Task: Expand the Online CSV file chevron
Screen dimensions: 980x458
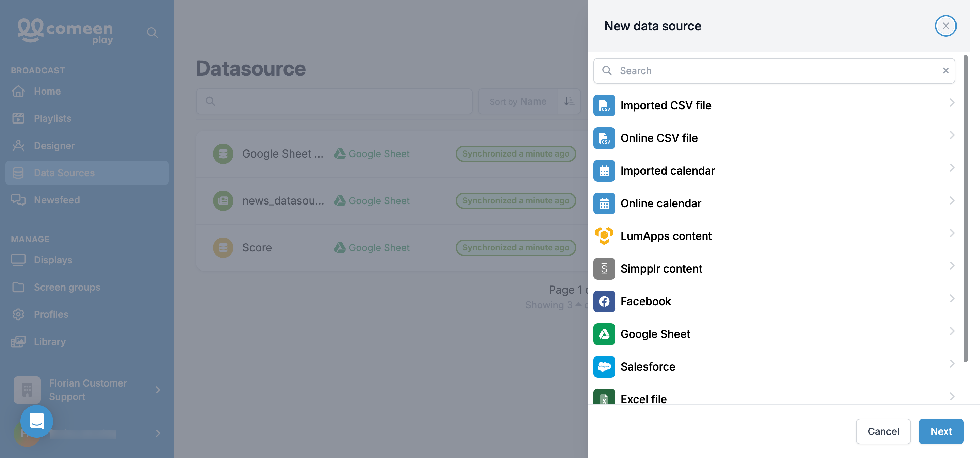Action: [952, 135]
